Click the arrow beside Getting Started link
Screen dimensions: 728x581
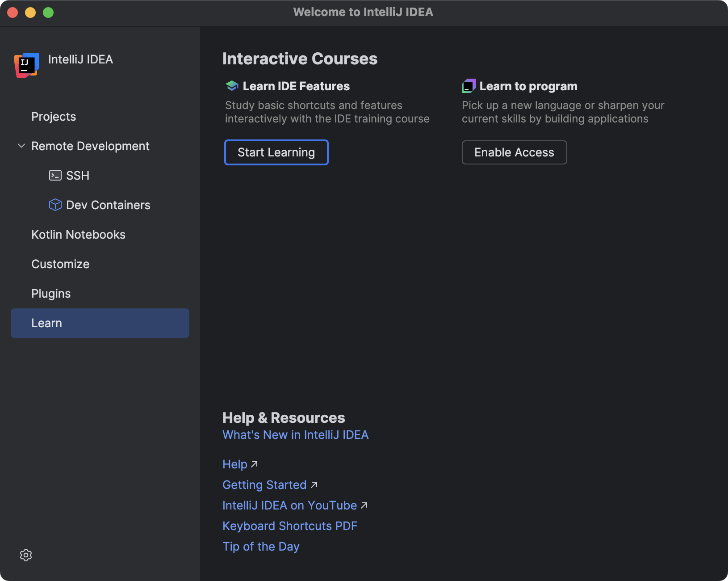coord(314,485)
